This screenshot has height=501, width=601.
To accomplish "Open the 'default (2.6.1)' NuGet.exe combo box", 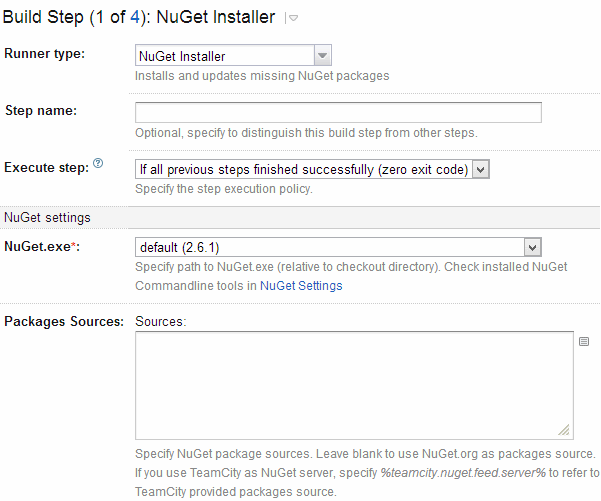I will click(338, 247).
